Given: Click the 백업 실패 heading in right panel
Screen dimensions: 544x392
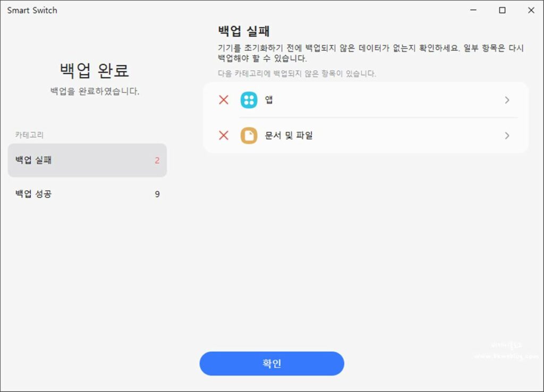Looking at the screenshot, I should tap(244, 30).
